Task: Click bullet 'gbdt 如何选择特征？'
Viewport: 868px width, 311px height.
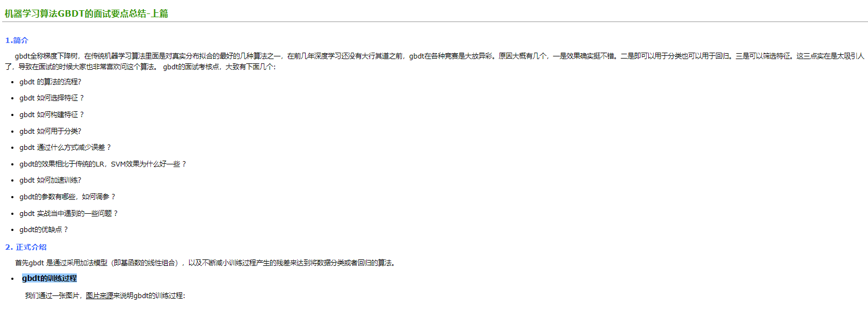Action: [52, 98]
